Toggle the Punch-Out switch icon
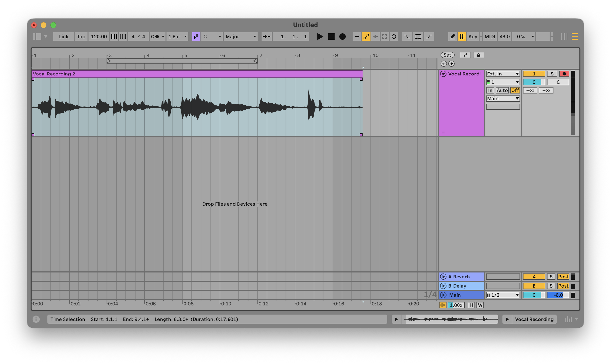611x364 pixels. click(429, 37)
